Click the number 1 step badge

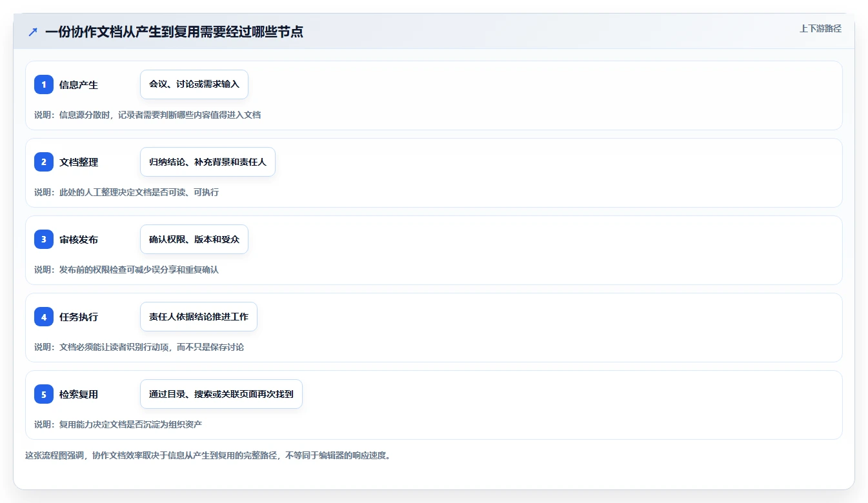[x=44, y=84]
